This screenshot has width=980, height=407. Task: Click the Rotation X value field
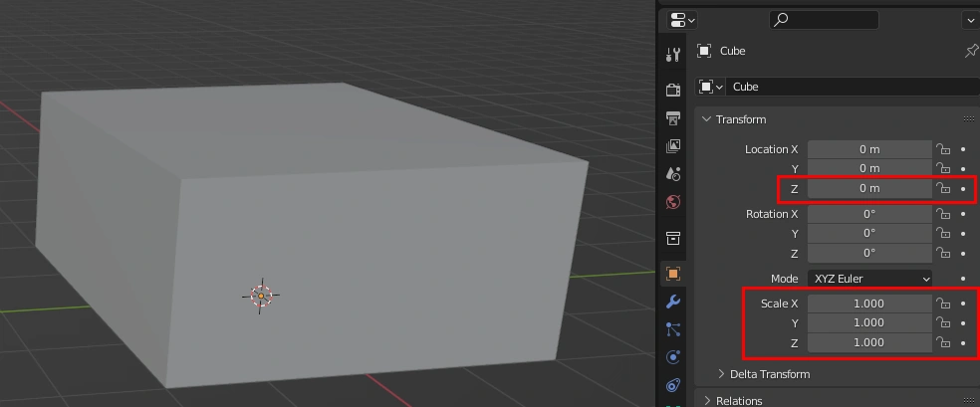point(869,214)
